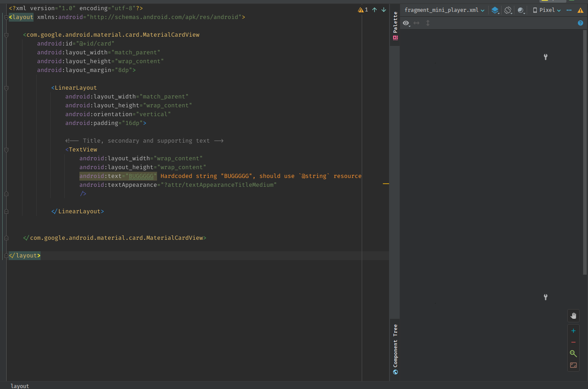This screenshot has width=588, height=389.
Task: Collapse the LinearLayout opening tag fold
Action: point(6,88)
